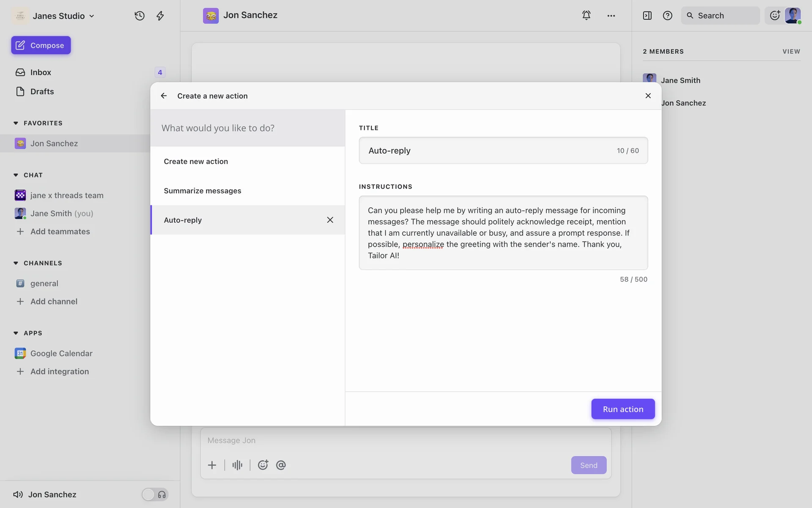Image resolution: width=812 pixels, height=508 pixels.
Task: Select Create new action item
Action: tap(196, 161)
